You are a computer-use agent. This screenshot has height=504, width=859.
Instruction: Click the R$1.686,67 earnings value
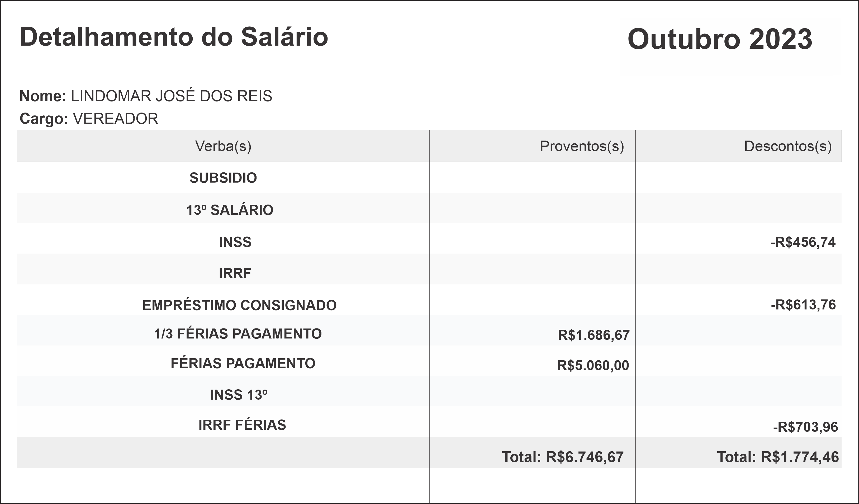(594, 335)
